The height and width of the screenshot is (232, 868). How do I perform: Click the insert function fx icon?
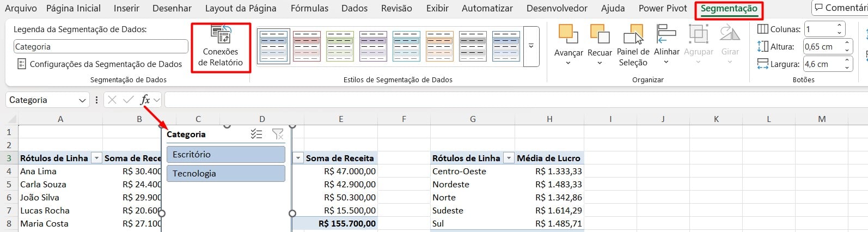click(145, 100)
